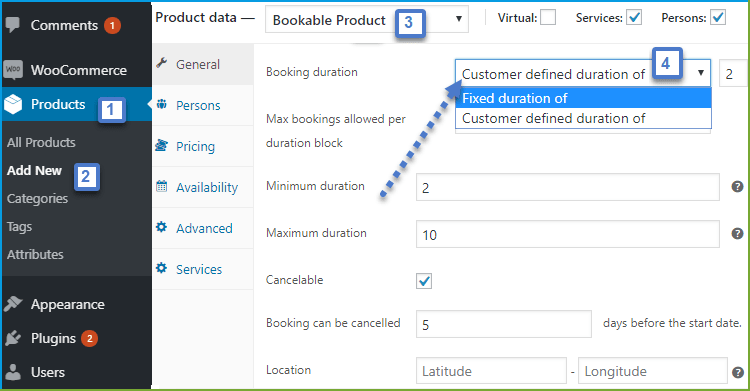This screenshot has width=750, height=391.
Task: Click help icon next to Longitude field
Action: 738,372
